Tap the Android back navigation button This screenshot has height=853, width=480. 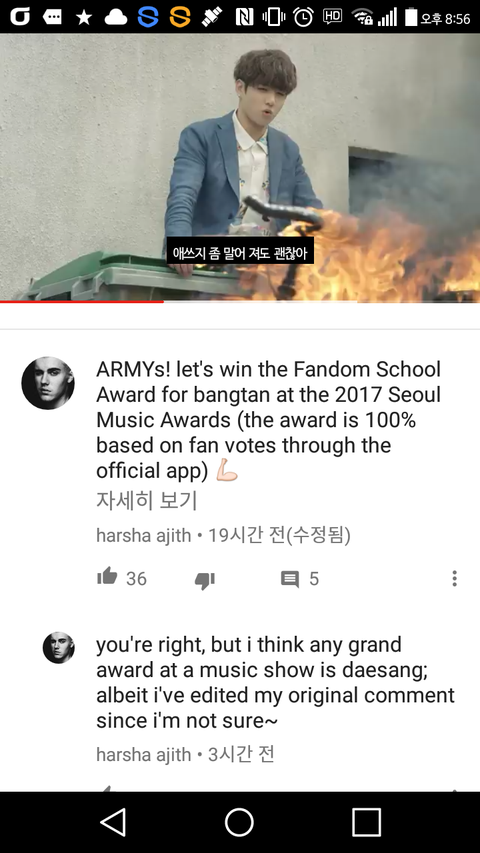114,821
